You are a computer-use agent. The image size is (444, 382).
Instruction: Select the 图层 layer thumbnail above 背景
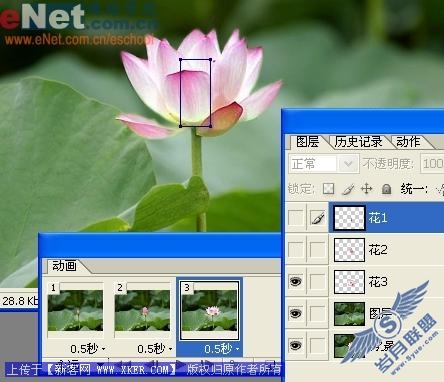(x=349, y=313)
